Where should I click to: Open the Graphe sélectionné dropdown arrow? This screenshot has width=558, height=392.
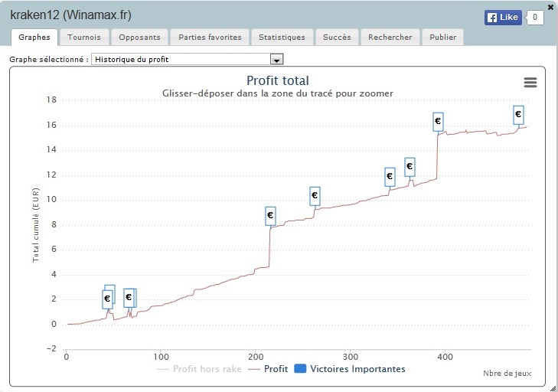276,60
